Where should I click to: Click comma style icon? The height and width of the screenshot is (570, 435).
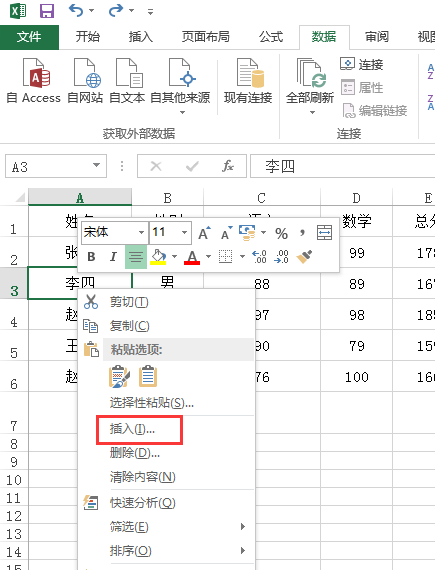pyautogui.click(x=302, y=233)
